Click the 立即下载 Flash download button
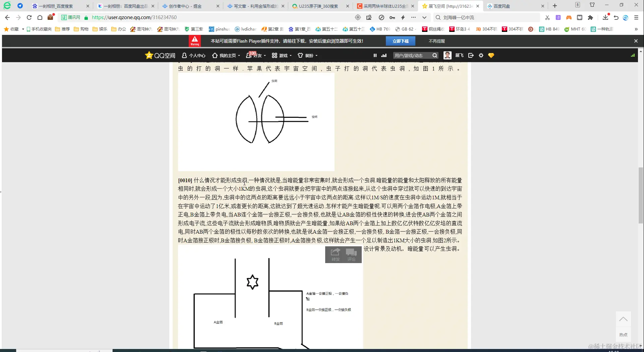This screenshot has height=352, width=644. click(x=401, y=41)
